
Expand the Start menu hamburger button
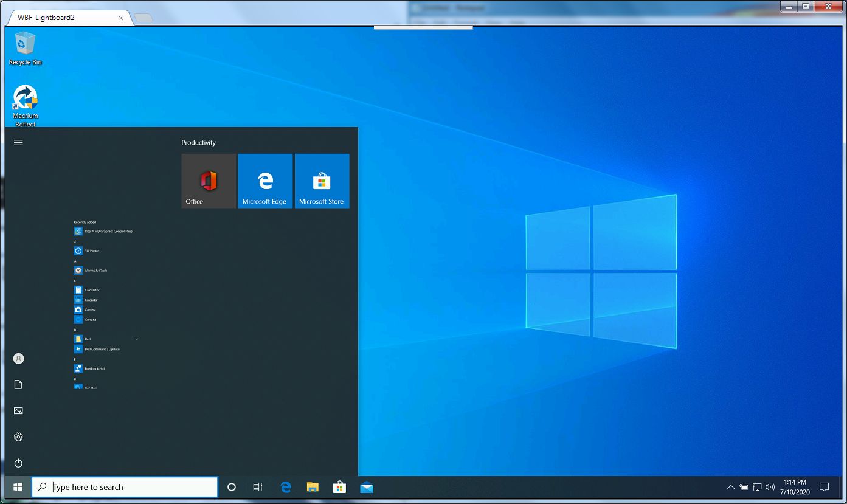tap(18, 143)
